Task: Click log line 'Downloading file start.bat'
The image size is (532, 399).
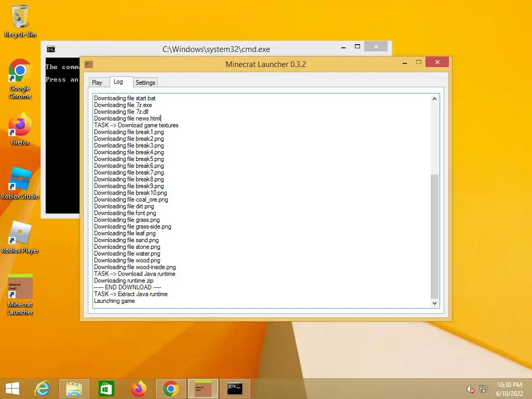Action: (125, 98)
